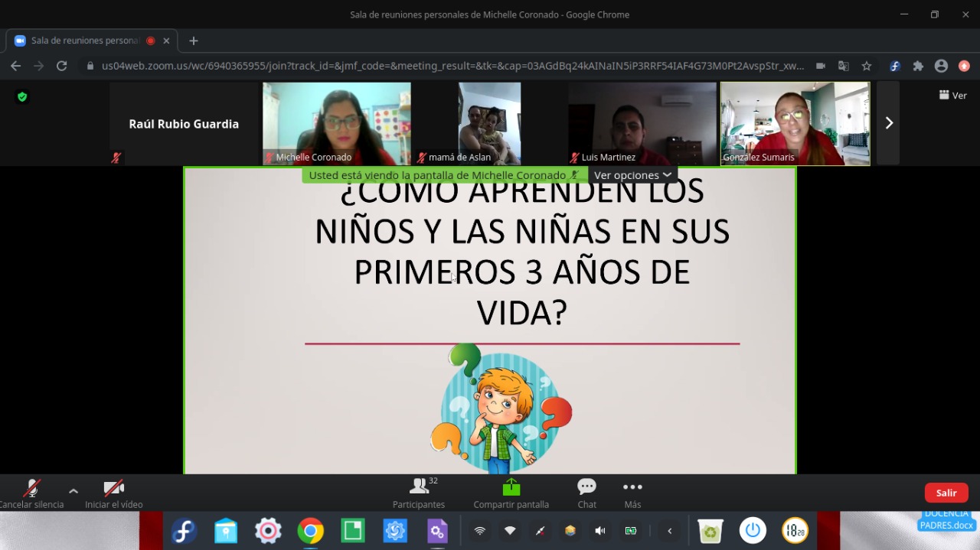This screenshot has height=550, width=980.
Task: Click the green encryption shield icon
Action: 22,96
